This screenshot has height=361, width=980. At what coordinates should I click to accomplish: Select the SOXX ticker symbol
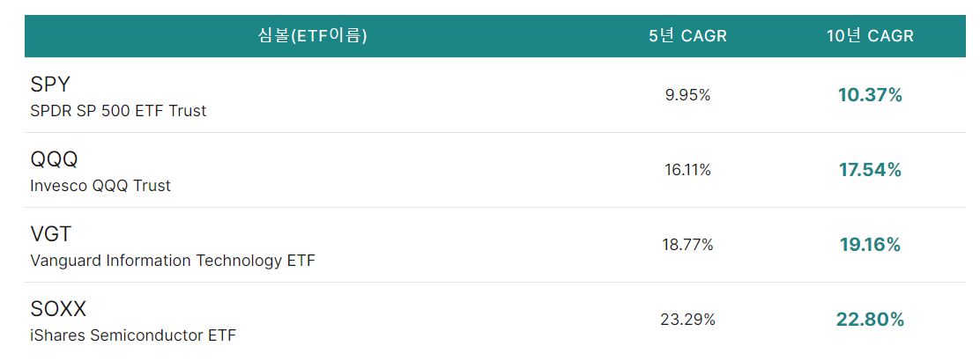coord(58,309)
